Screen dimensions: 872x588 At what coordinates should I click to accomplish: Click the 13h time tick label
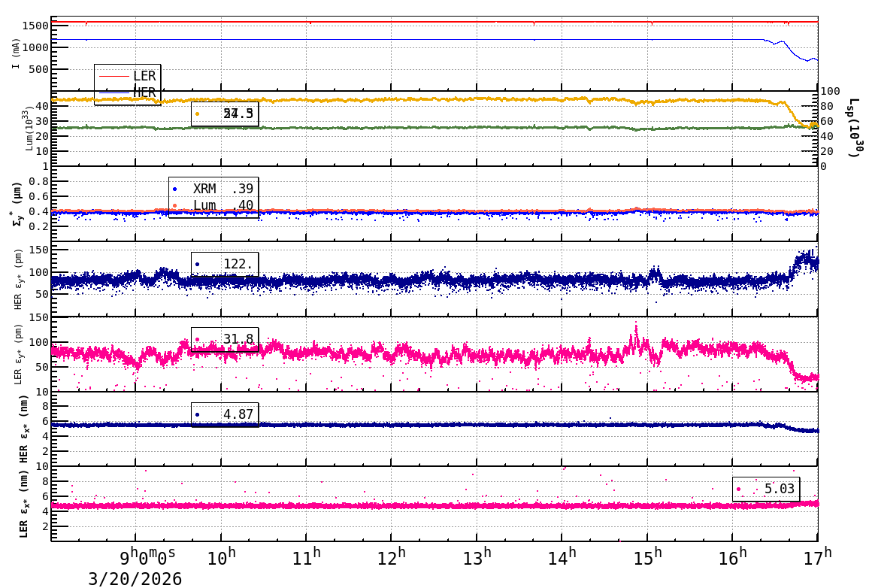pyautogui.click(x=477, y=557)
